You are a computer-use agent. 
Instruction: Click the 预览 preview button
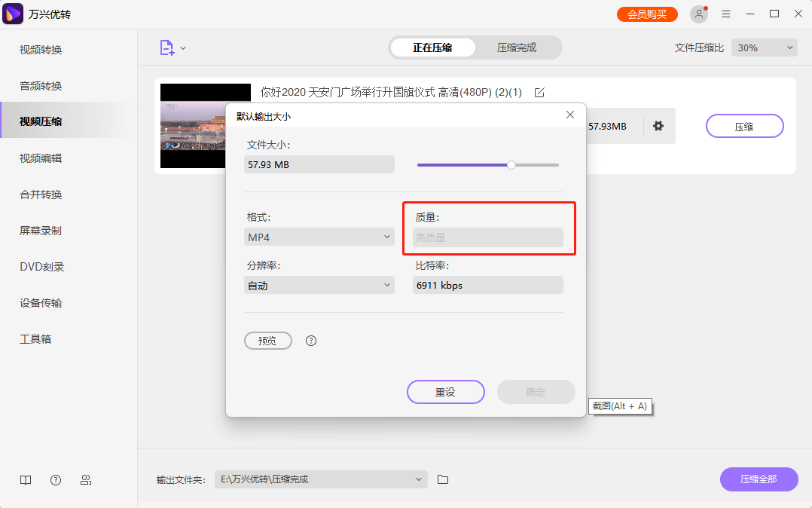(268, 341)
